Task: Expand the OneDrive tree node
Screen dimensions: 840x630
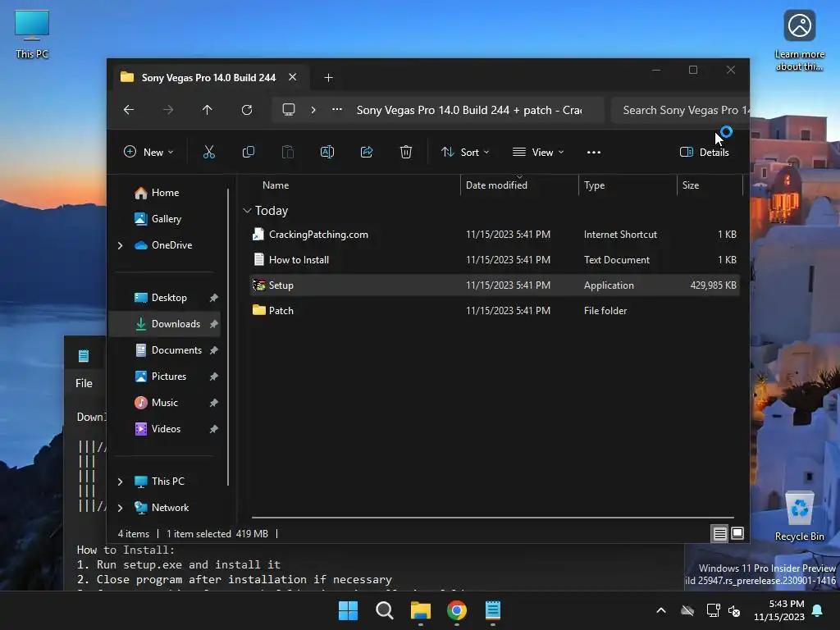Action: [120, 245]
